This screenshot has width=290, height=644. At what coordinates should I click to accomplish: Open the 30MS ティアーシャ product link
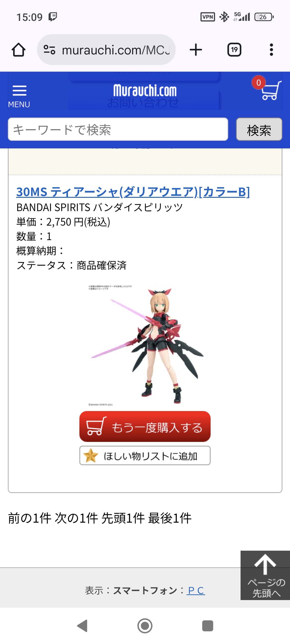[x=133, y=192]
